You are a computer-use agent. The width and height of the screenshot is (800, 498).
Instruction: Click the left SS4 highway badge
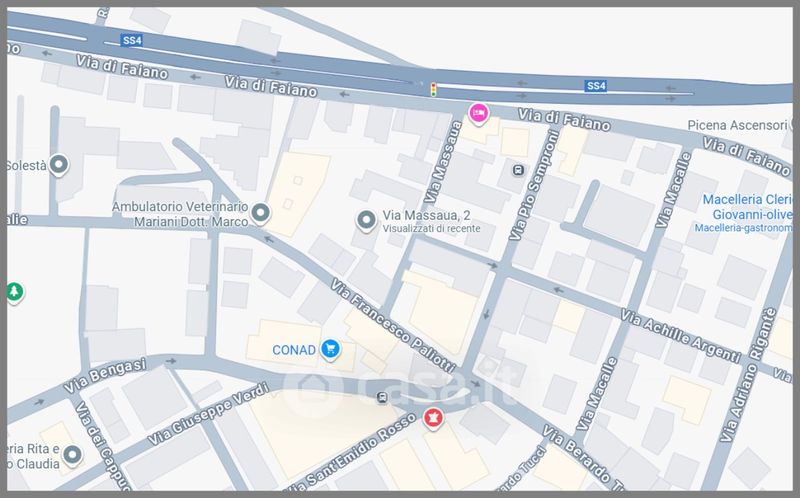[132, 41]
